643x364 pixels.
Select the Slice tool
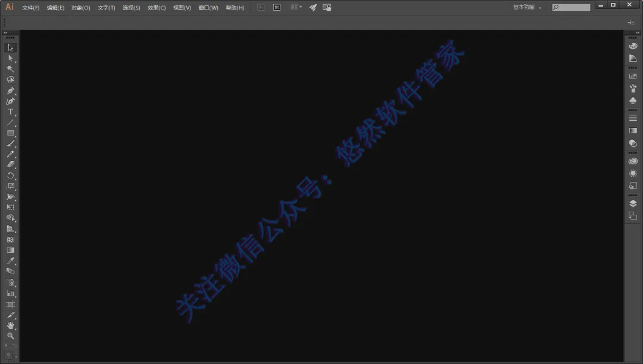click(x=10, y=315)
